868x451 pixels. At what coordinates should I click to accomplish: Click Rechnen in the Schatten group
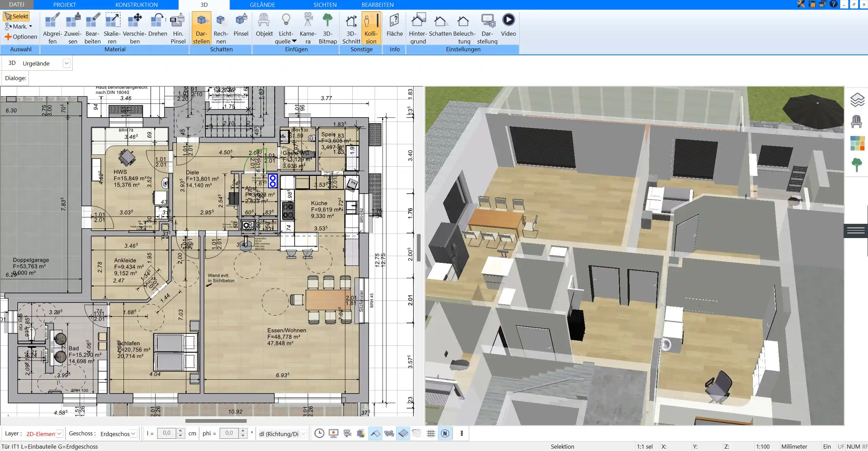[x=221, y=28]
